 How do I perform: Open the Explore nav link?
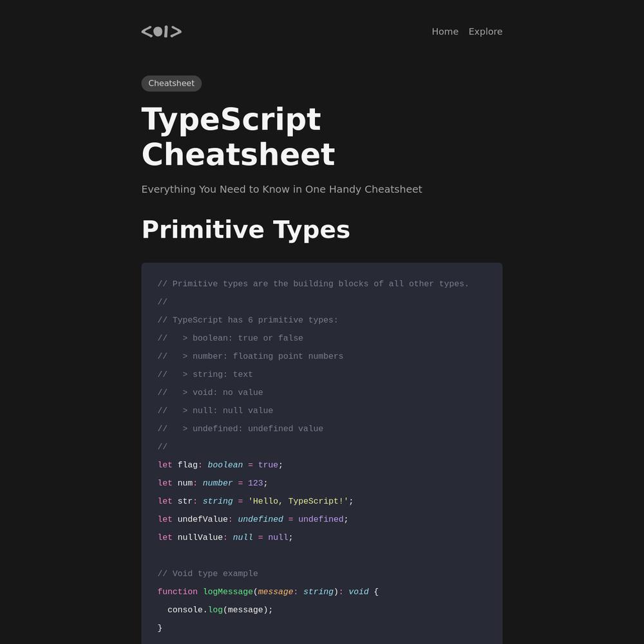click(x=486, y=32)
